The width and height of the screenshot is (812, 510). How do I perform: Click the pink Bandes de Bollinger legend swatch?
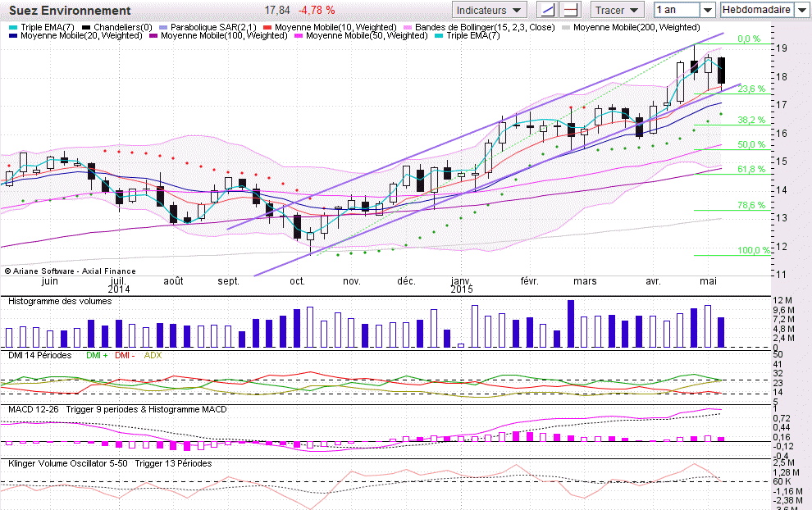tap(408, 27)
